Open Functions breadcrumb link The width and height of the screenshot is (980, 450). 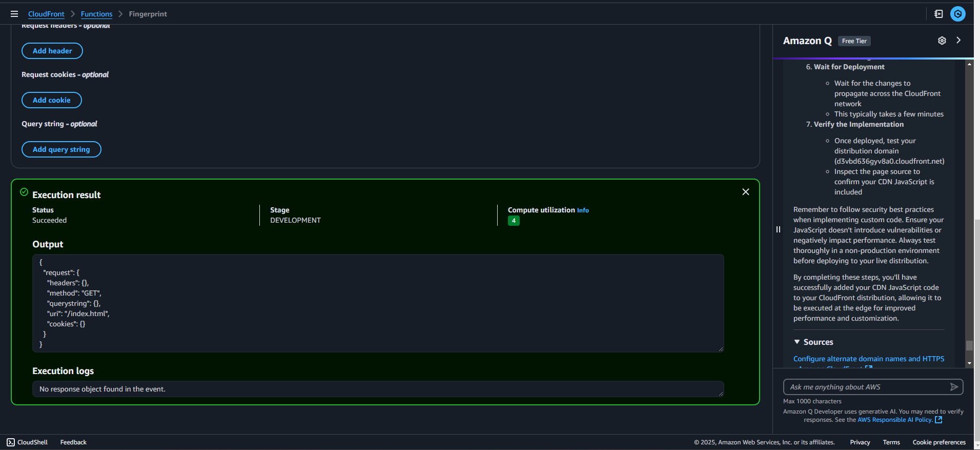[x=96, y=14]
